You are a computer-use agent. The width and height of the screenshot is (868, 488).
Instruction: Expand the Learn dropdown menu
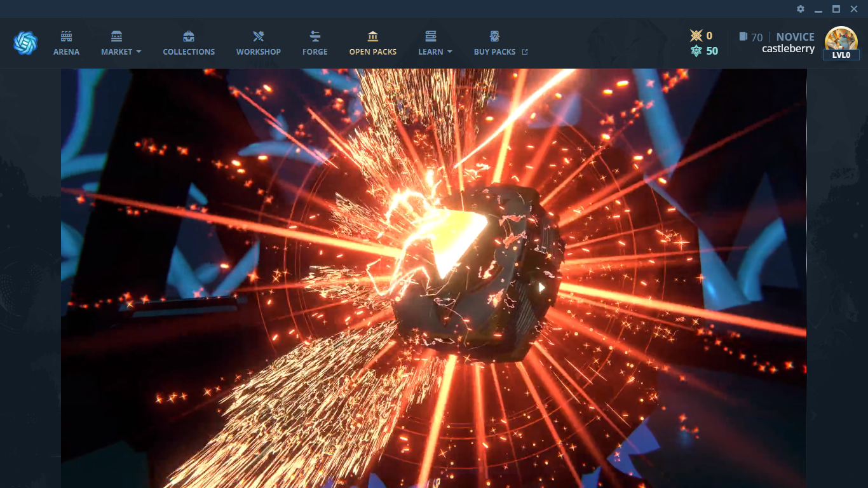click(435, 43)
